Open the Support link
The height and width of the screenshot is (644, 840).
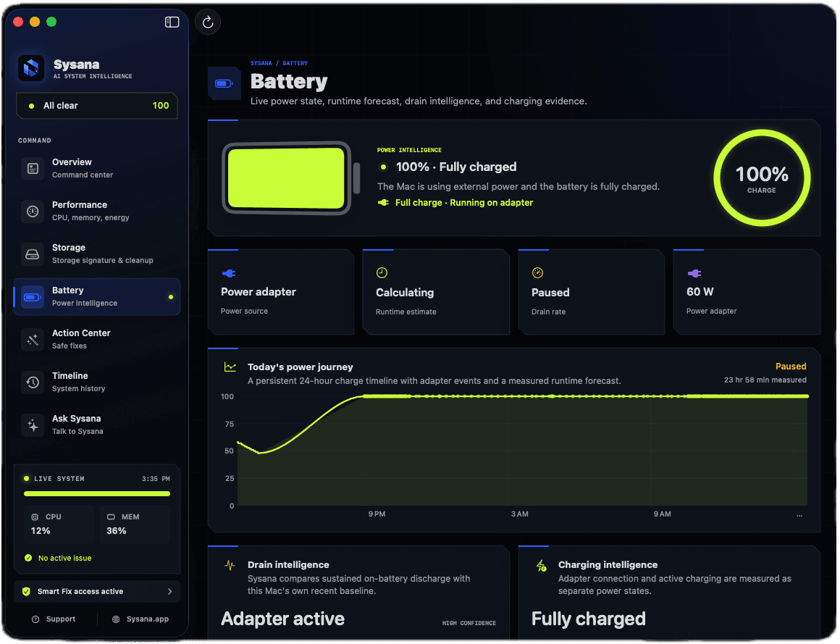coord(54,619)
